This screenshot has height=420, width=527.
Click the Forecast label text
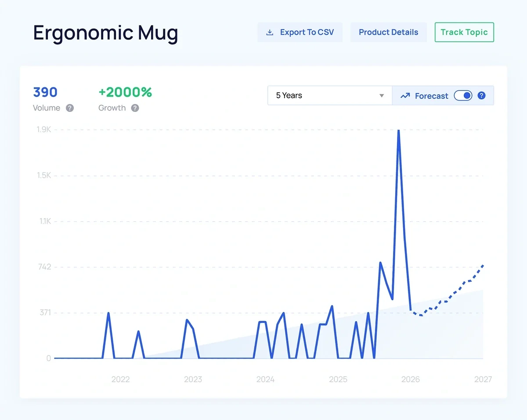click(x=431, y=96)
